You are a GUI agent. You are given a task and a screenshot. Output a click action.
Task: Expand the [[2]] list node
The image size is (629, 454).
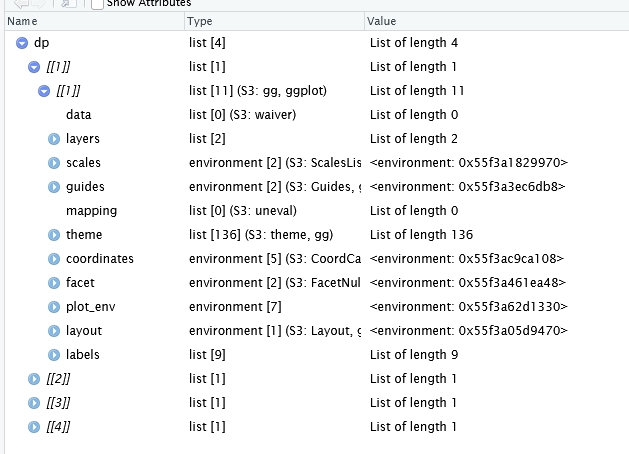pos(34,379)
